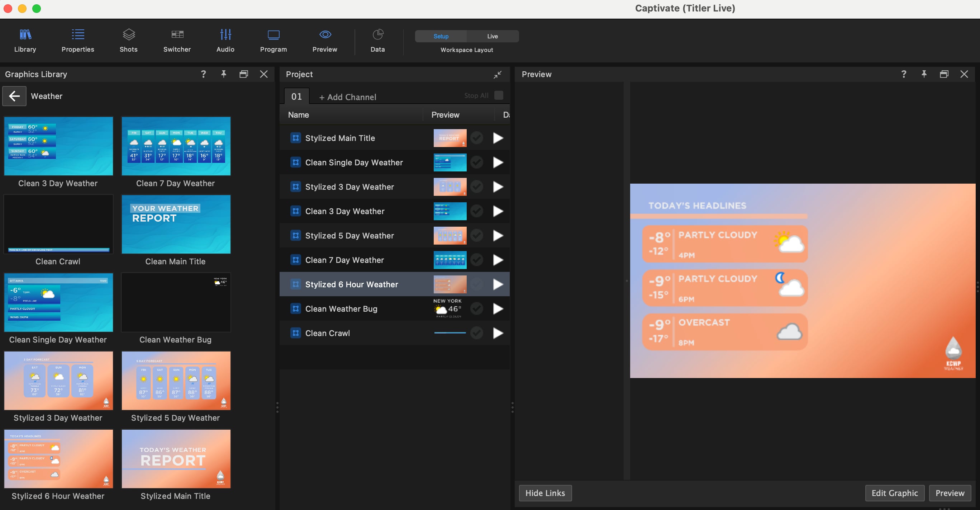The image size is (980, 510).
Task: Select Clean 7 Day Weather library thumbnail
Action: click(x=176, y=146)
